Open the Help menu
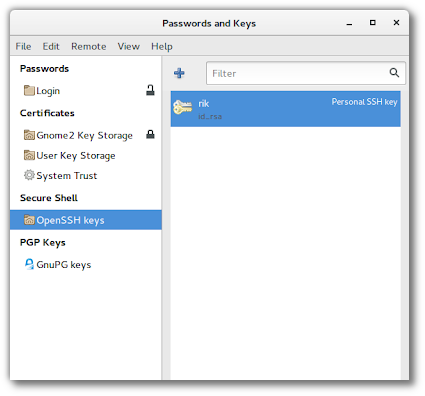425x396 pixels. point(162,46)
